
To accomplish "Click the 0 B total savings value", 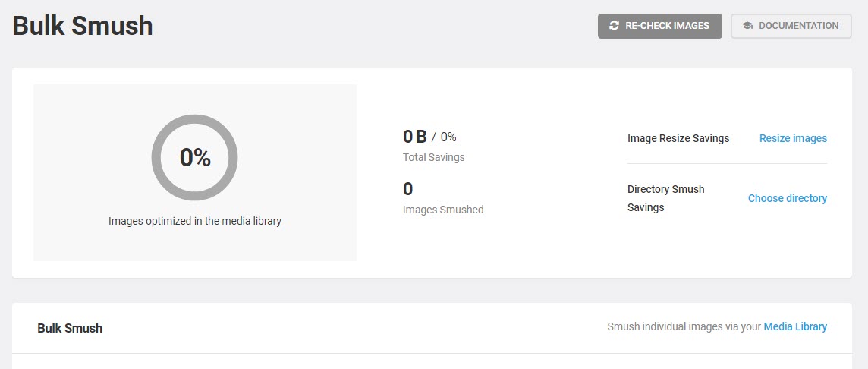I will [x=414, y=137].
